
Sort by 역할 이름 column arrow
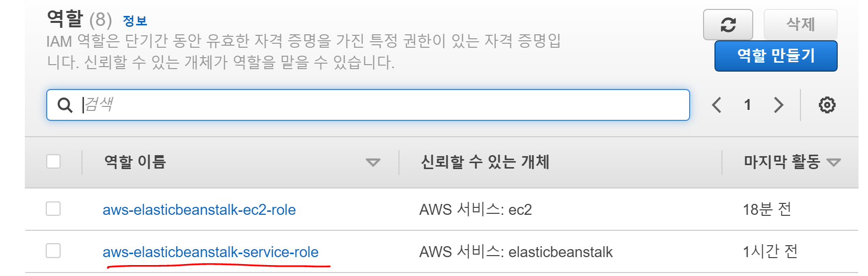pos(373,162)
